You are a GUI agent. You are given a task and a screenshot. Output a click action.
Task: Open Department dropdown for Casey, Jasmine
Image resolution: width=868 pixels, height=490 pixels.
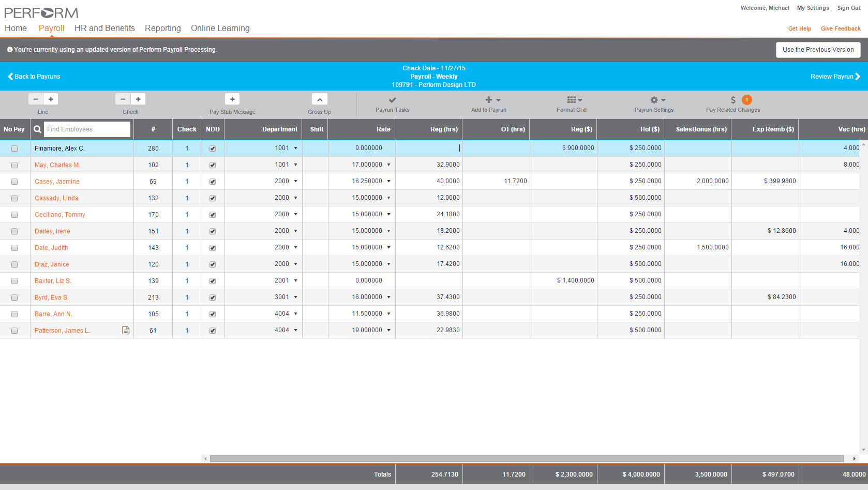point(296,181)
